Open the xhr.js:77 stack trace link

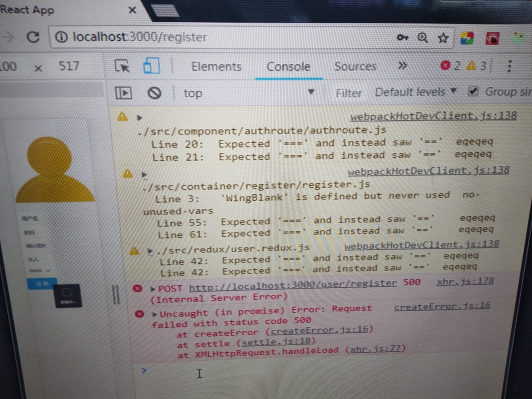coord(375,349)
